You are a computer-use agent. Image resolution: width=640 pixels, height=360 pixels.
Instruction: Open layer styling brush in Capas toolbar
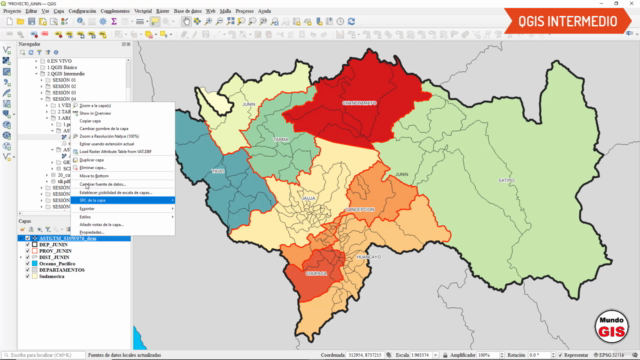point(22,229)
